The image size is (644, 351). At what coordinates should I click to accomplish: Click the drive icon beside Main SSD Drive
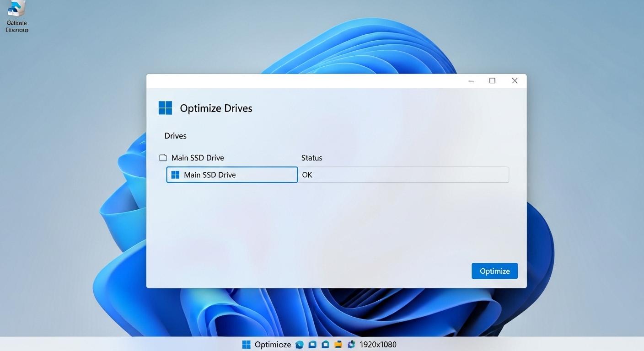point(175,174)
